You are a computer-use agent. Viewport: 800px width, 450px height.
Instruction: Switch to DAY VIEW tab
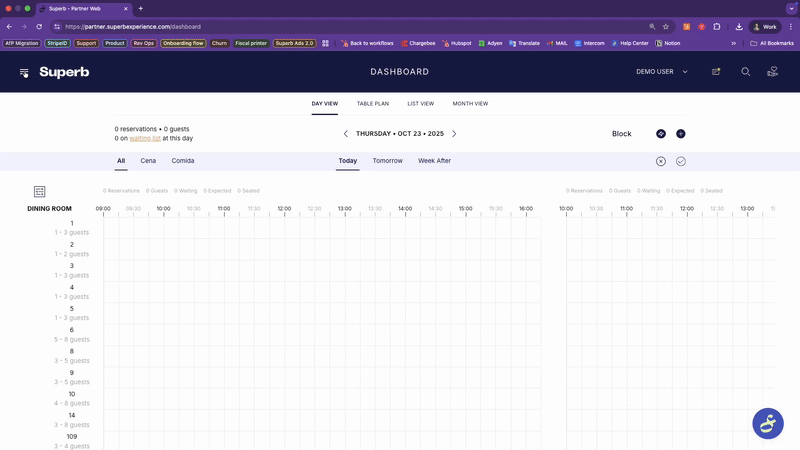[324, 104]
